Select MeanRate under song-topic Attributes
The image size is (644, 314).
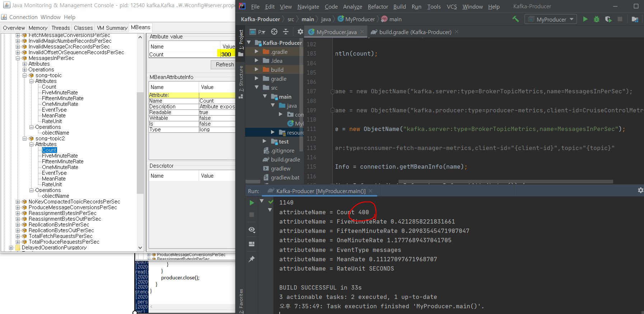click(x=53, y=116)
